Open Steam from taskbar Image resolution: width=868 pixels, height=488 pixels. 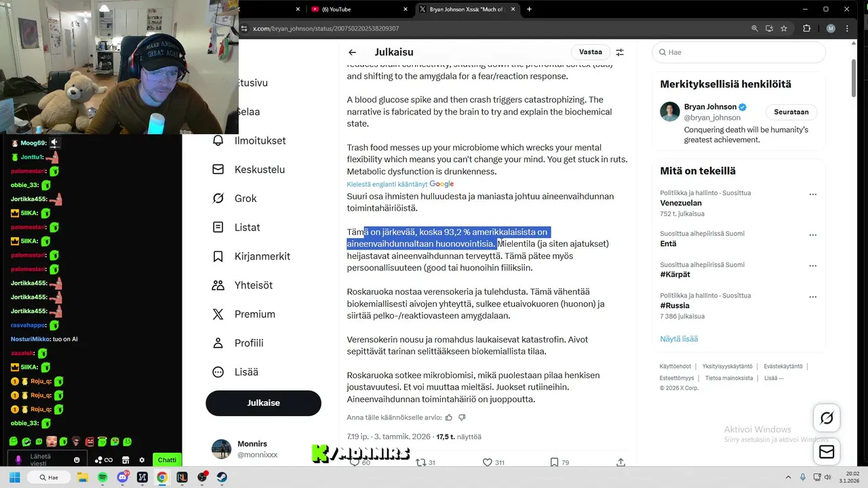pyautogui.click(x=222, y=477)
